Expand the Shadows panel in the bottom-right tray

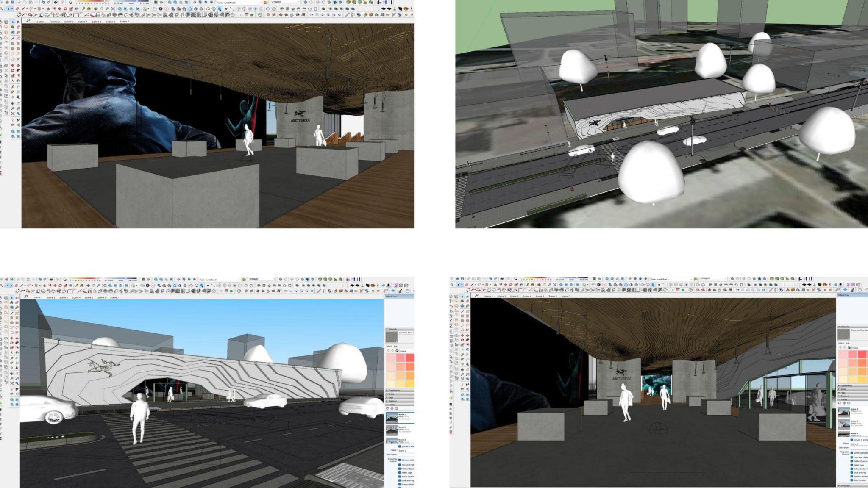pos(845,396)
